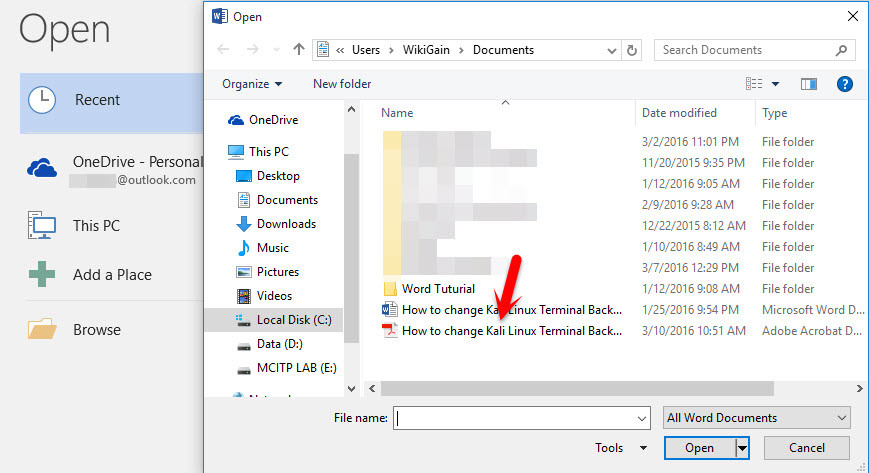
Task: Sort by the Date modified column
Action: (x=679, y=113)
